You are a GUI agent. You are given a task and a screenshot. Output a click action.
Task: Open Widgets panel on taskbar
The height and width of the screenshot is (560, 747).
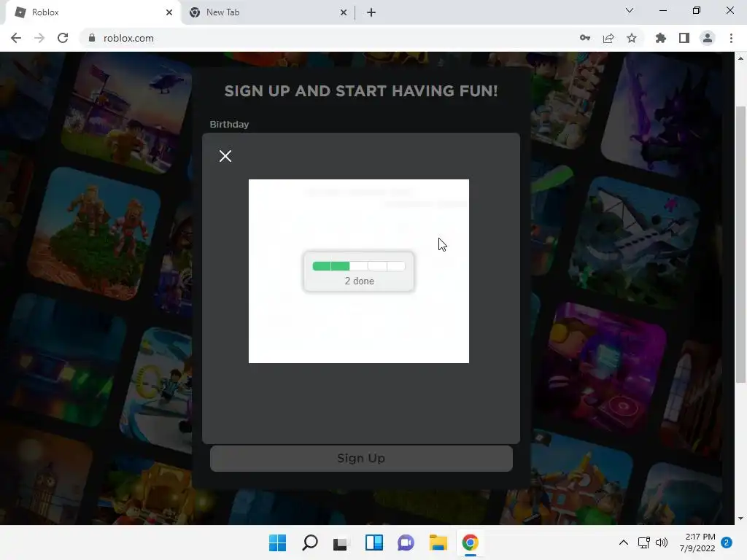374,542
